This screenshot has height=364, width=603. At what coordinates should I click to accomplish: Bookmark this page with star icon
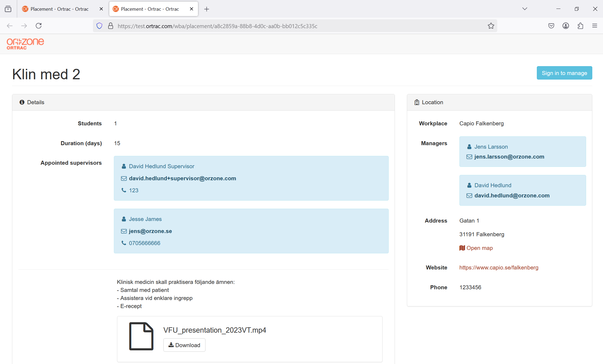[x=491, y=26]
